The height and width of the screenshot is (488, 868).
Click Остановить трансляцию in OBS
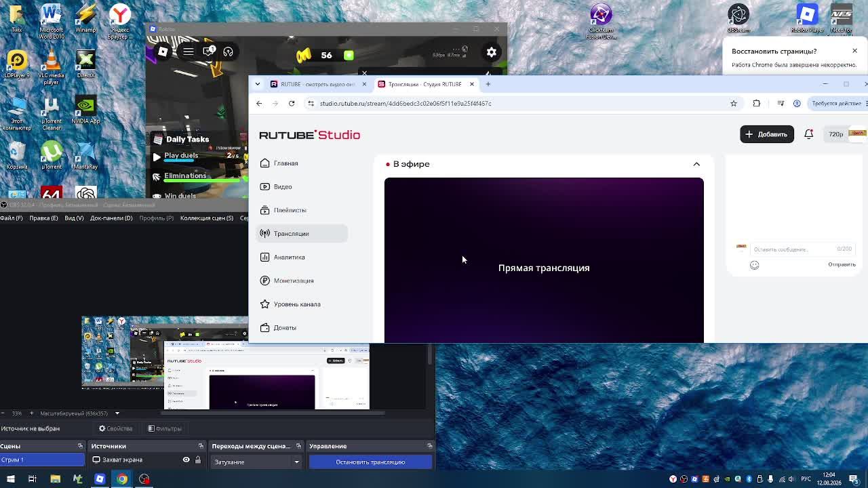click(370, 462)
